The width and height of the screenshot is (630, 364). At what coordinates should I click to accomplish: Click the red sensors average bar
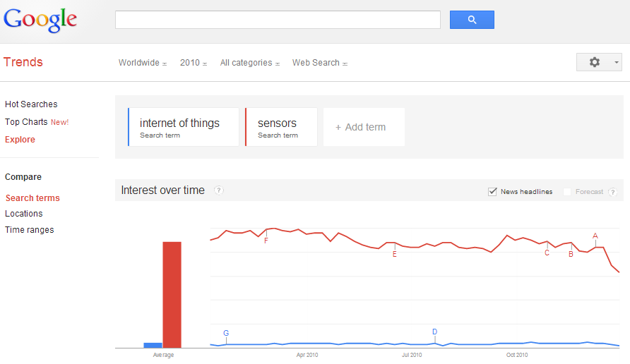tap(172, 295)
